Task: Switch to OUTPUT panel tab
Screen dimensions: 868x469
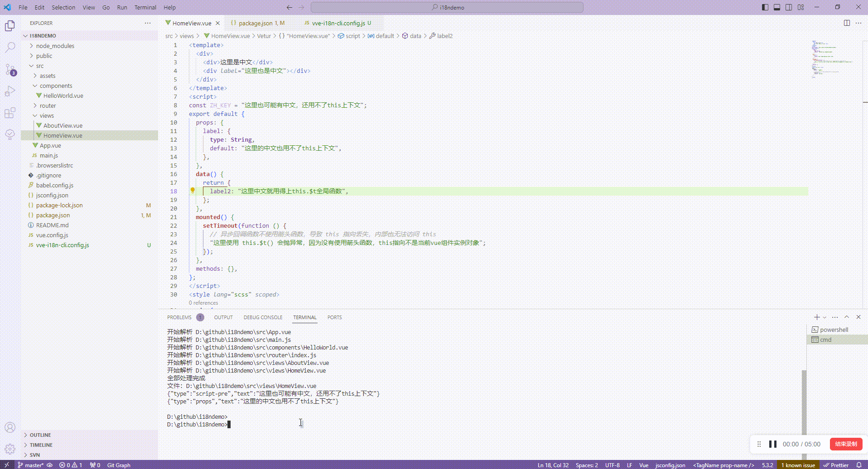Action: coord(223,317)
